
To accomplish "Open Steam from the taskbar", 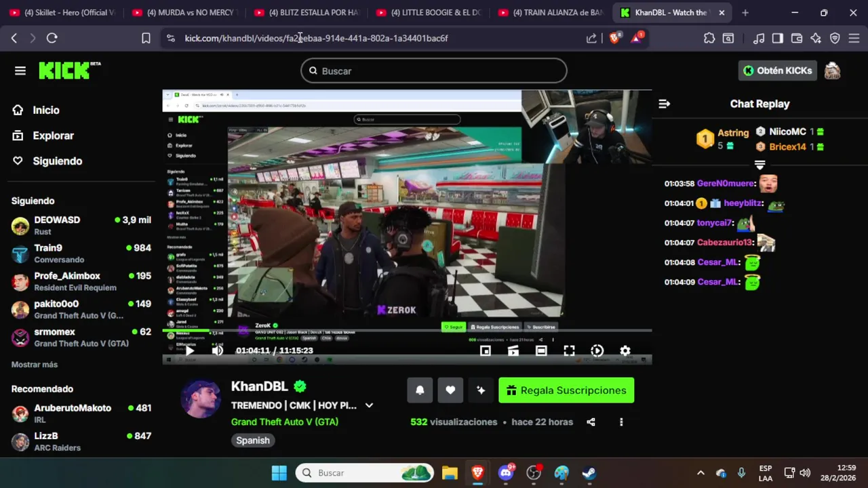I will tap(589, 472).
